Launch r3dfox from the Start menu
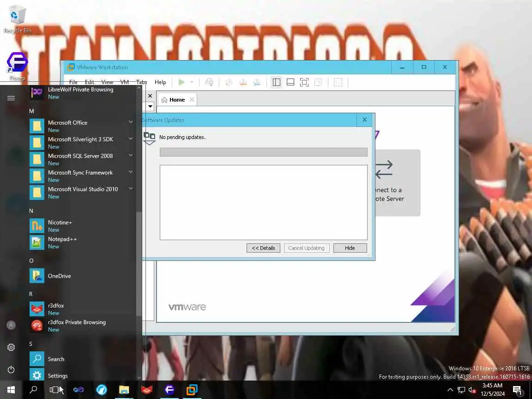This screenshot has width=532, height=399. pos(81,309)
